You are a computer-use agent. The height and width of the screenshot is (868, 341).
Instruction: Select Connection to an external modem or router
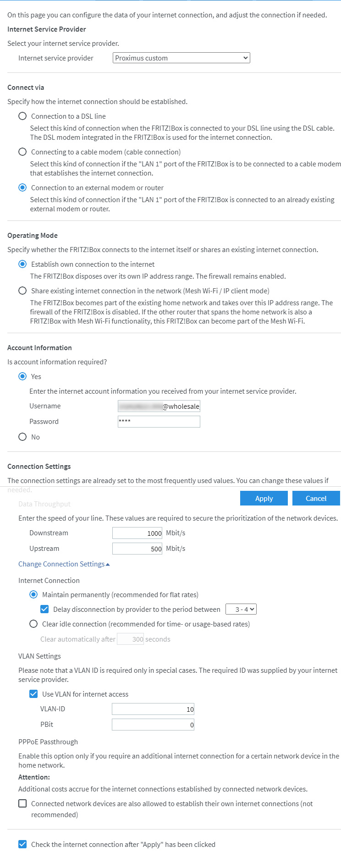[x=22, y=188]
